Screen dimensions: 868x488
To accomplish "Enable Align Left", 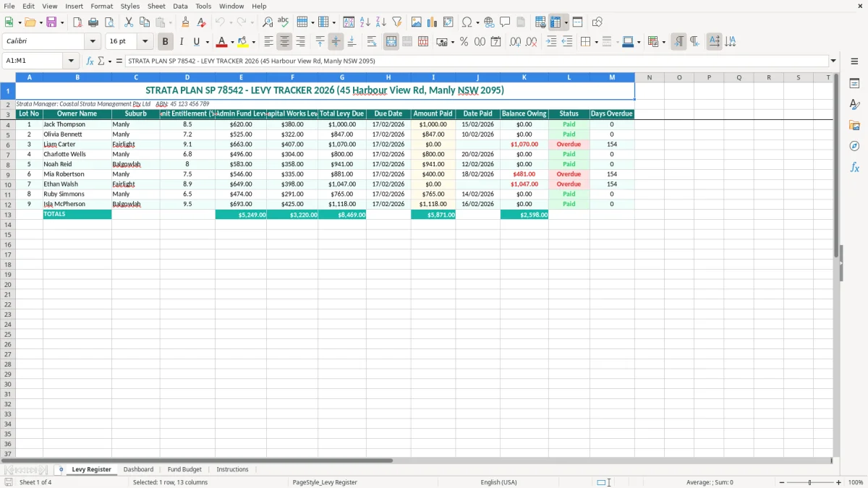I will 269,42.
